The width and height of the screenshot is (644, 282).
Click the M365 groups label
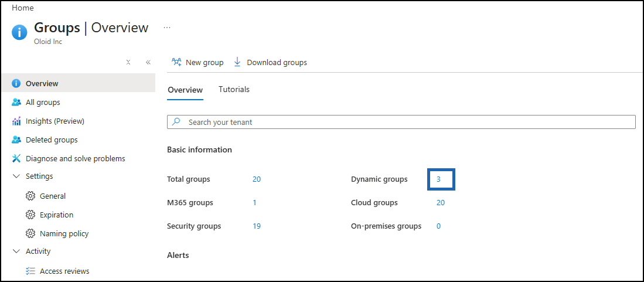point(190,203)
